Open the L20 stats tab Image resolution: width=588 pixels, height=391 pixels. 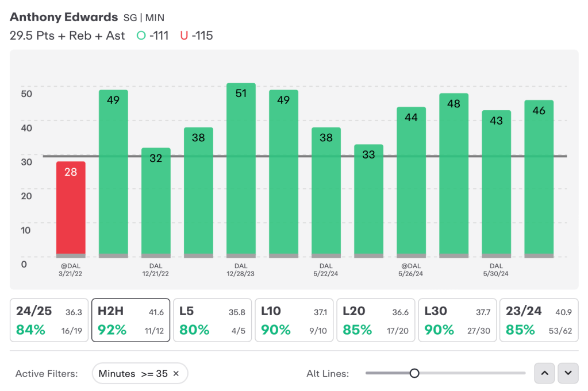click(376, 320)
